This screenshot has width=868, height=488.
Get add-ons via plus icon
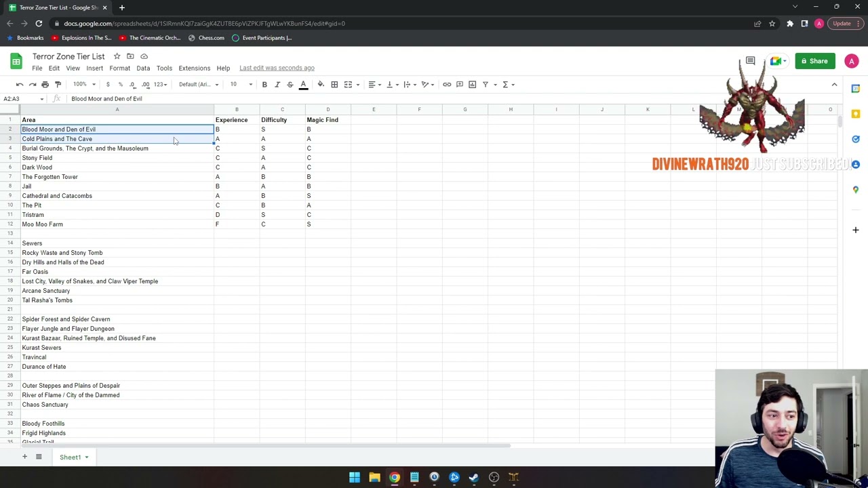pos(856,230)
